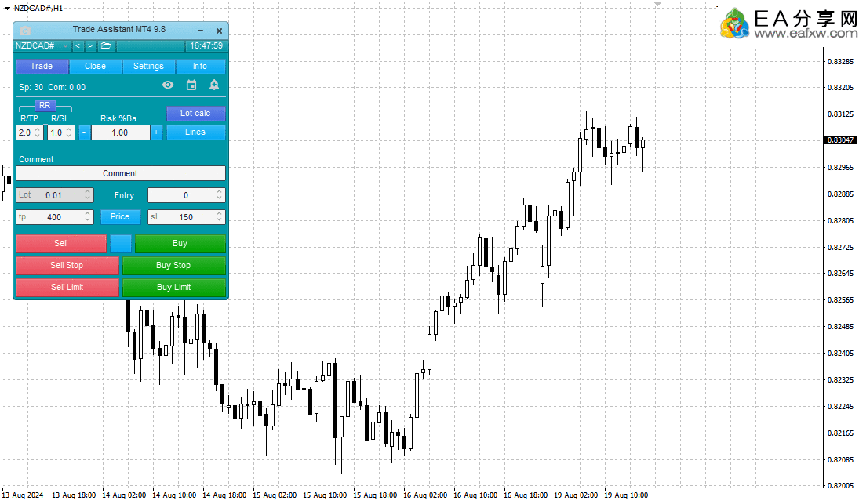Increase Entry value with up arrow
The height and width of the screenshot is (504, 859).
(219, 192)
